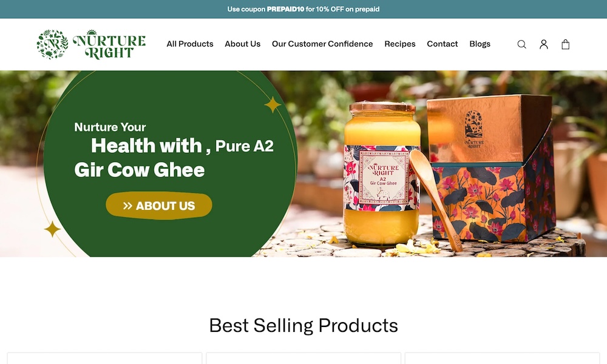The image size is (607, 364).
Task: Open the search magnifier icon
Action: (521, 44)
